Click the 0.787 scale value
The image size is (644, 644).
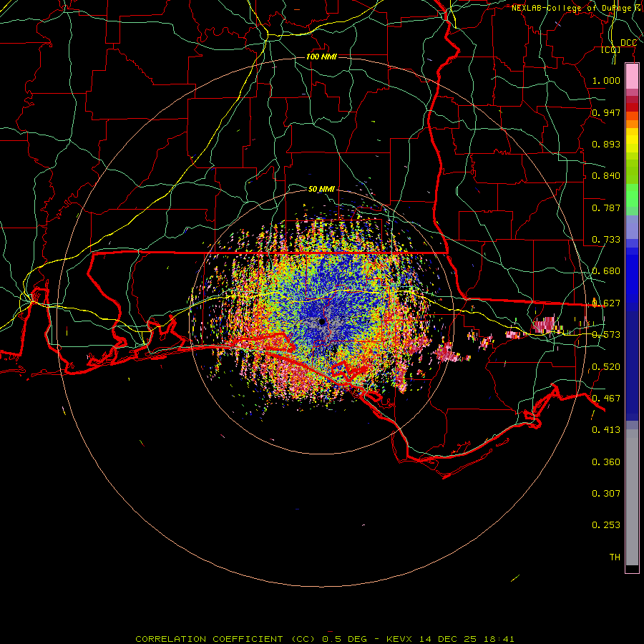[x=606, y=208]
